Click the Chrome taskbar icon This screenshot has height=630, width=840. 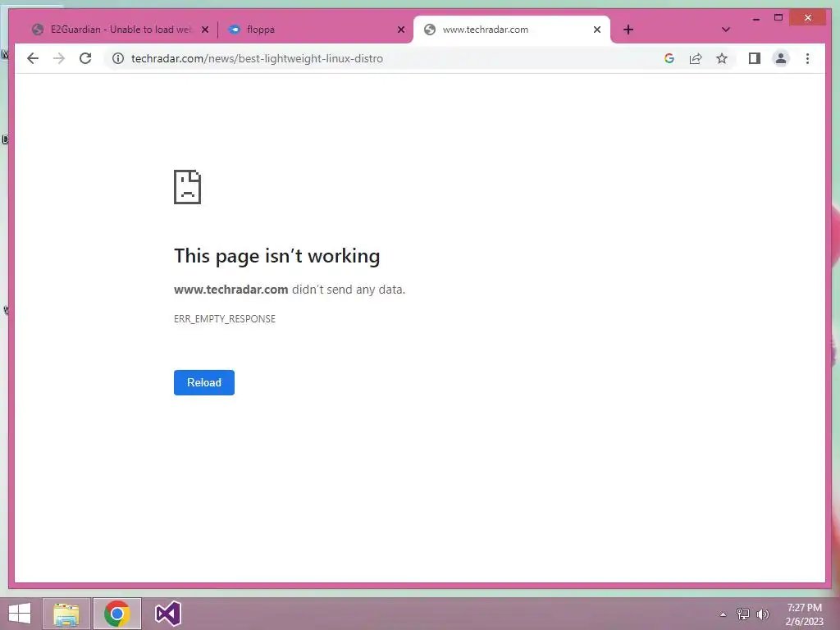[x=117, y=614]
